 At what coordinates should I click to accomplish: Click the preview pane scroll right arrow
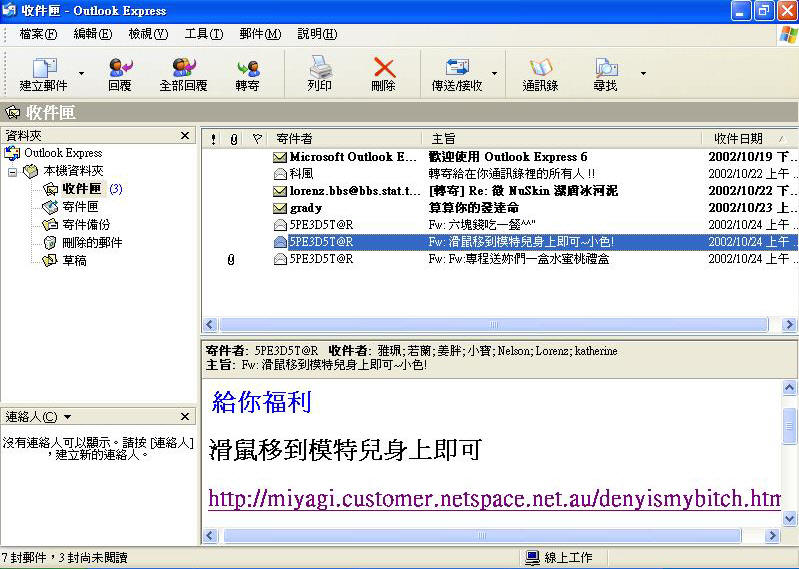(773, 535)
